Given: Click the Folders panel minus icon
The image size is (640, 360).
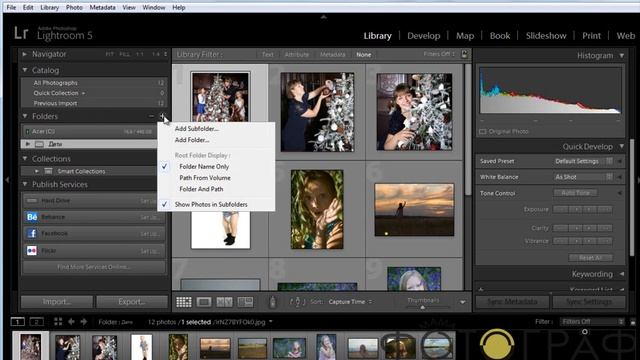Looking at the screenshot, I should tap(151, 116).
